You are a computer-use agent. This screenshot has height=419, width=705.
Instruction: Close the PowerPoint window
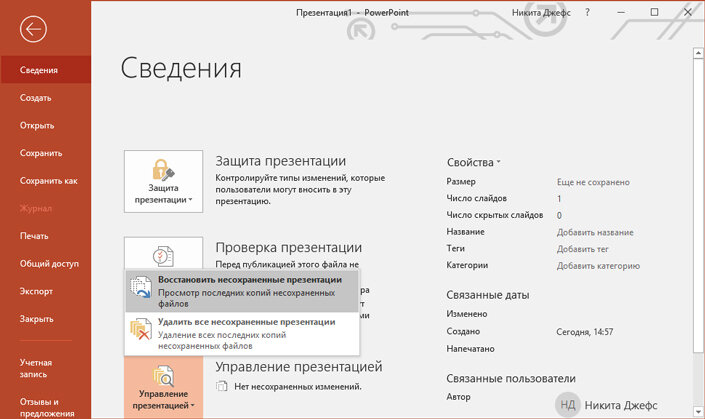(687, 13)
